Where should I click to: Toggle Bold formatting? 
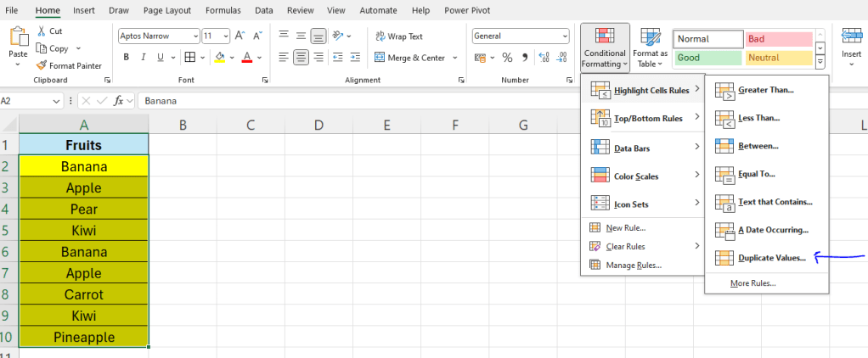click(127, 58)
